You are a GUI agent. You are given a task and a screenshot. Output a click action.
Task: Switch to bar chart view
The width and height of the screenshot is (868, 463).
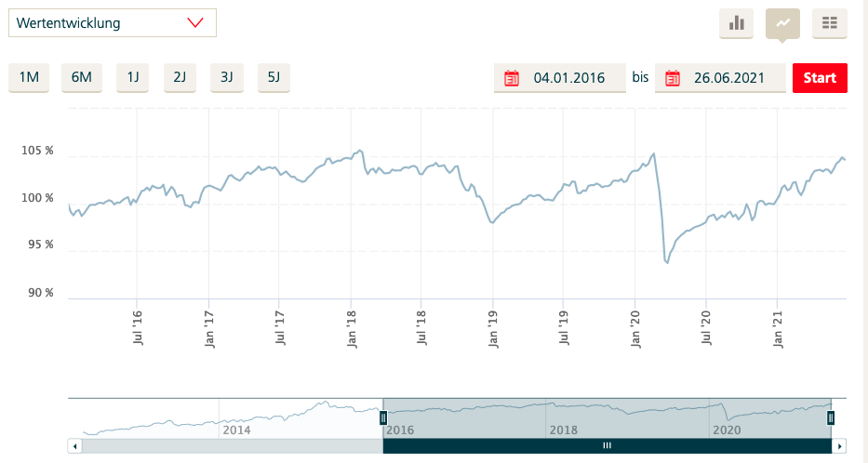(736, 23)
